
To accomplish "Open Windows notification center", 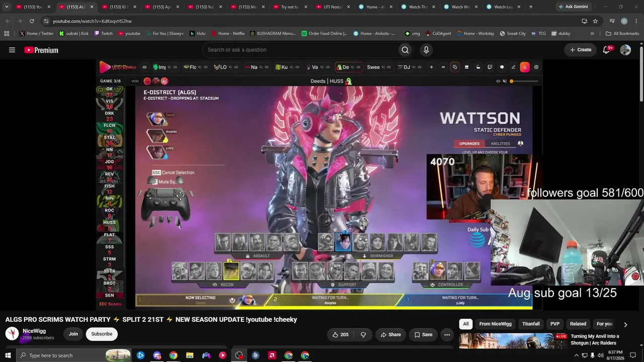I will [633, 355].
